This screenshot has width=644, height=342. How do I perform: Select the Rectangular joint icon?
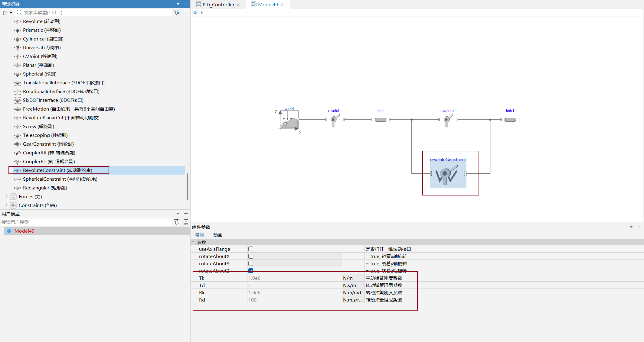click(x=18, y=188)
